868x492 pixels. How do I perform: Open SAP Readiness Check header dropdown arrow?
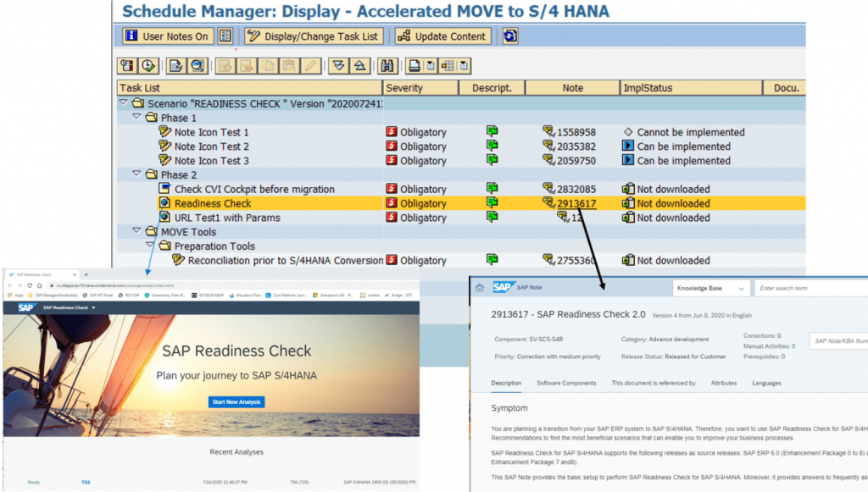pos(93,307)
